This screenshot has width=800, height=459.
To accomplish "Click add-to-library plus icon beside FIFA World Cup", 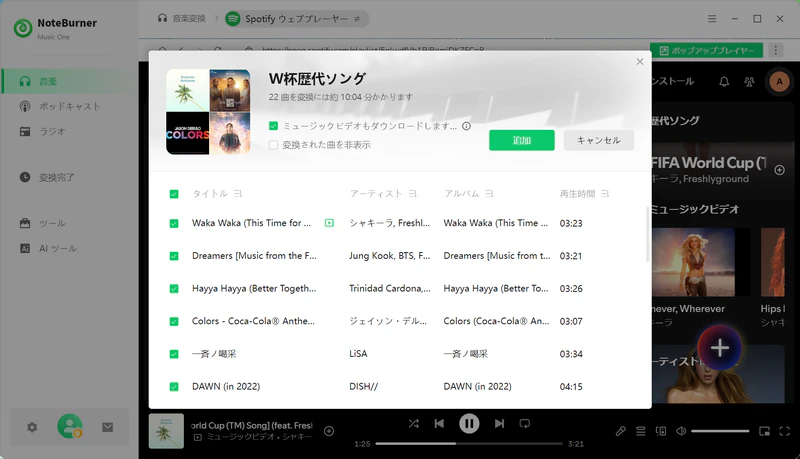I will [x=779, y=170].
